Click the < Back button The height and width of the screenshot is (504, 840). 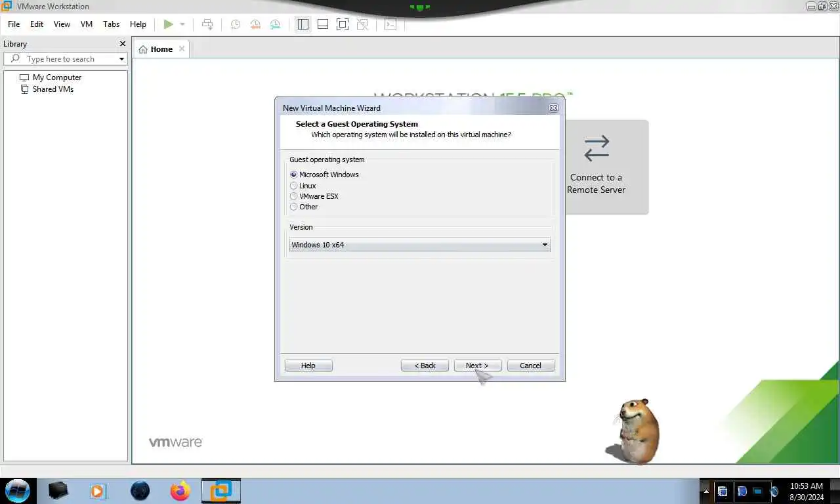pos(425,366)
